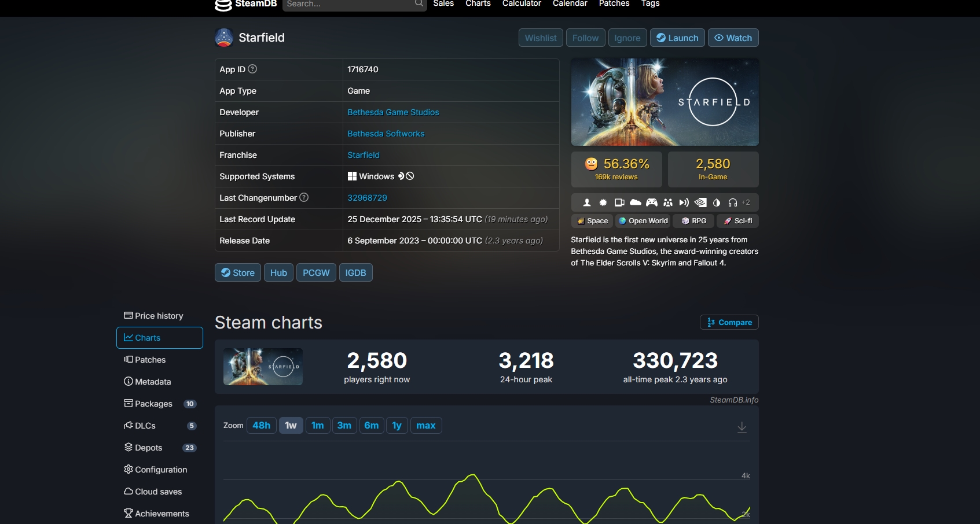The width and height of the screenshot is (980, 524).
Task: Open the Calculator menu item
Action: pyautogui.click(x=522, y=3)
